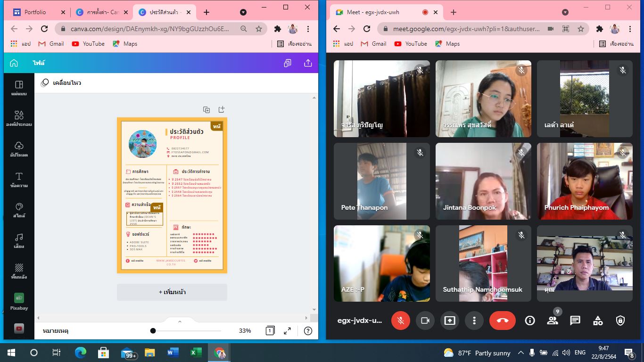Leave the Meet call
The image size is (644, 362).
coord(502,321)
